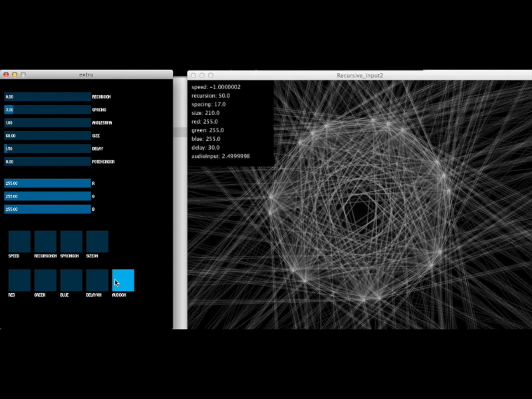Image resolution: width=532 pixels, height=399 pixels.
Task: Minimize the extra window
Action: point(15,74)
